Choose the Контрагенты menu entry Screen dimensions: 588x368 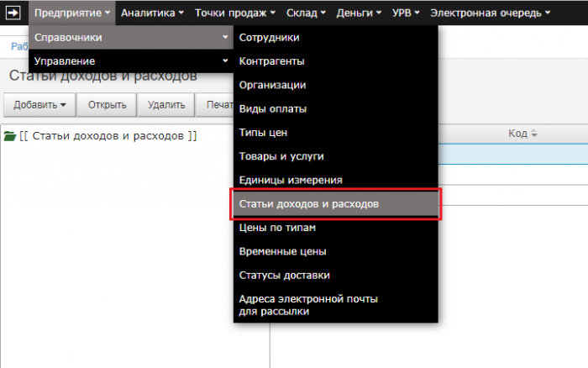click(x=271, y=61)
